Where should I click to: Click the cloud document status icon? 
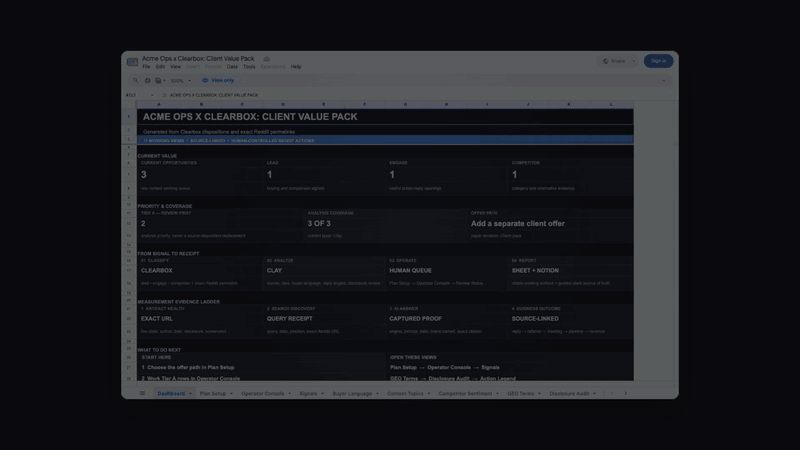pyautogui.click(x=266, y=59)
